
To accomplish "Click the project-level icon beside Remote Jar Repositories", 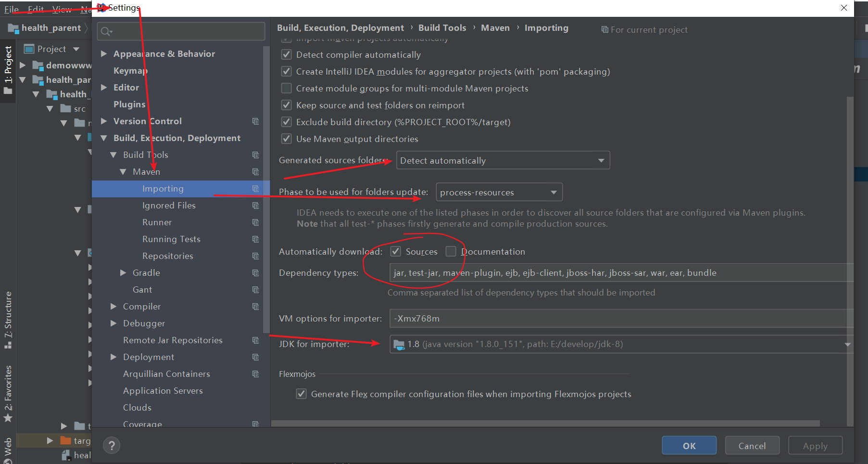I will click(255, 340).
